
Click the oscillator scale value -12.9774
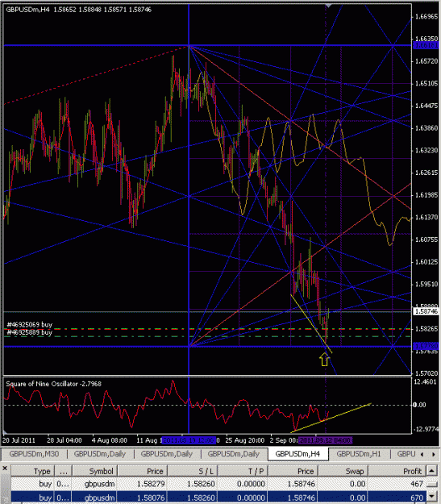point(426,429)
